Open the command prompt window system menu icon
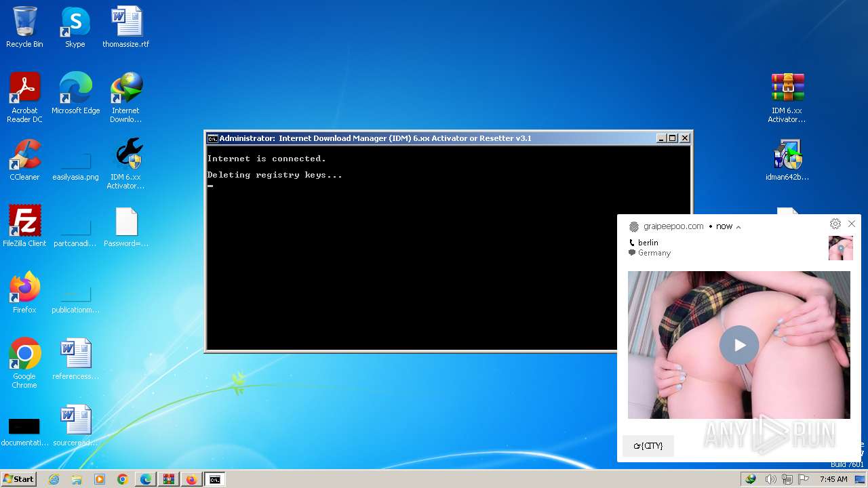868x488 pixels. coord(212,138)
